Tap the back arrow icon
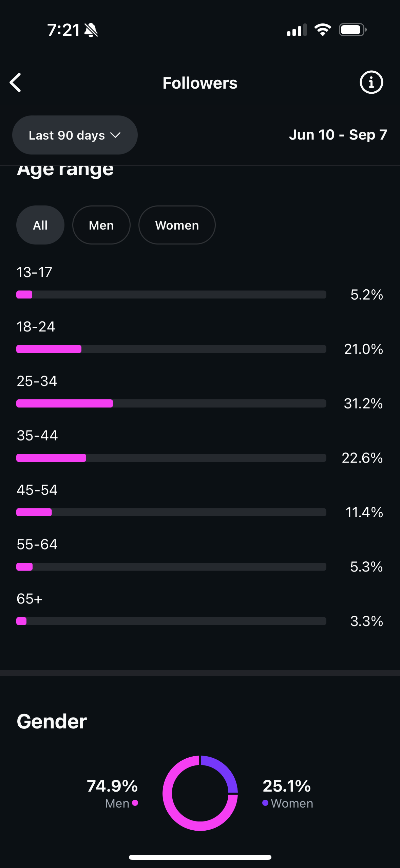The image size is (400, 868). coord(16,83)
